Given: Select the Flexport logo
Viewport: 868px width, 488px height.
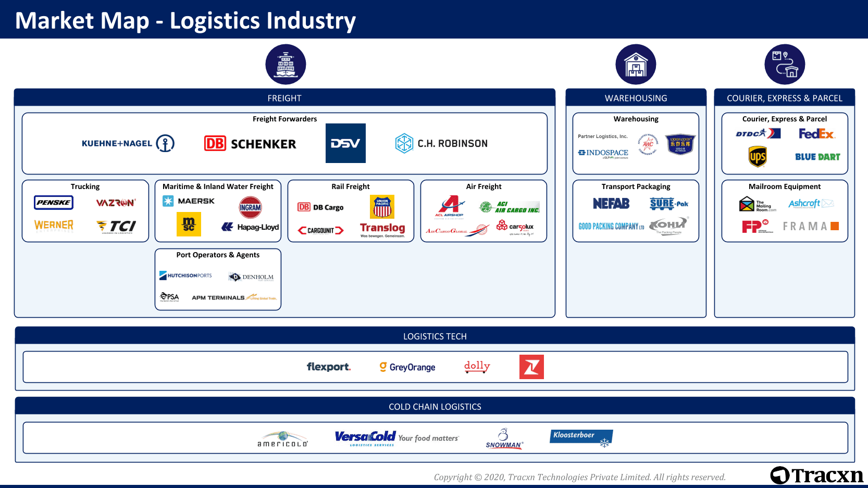Looking at the screenshot, I should [x=329, y=367].
